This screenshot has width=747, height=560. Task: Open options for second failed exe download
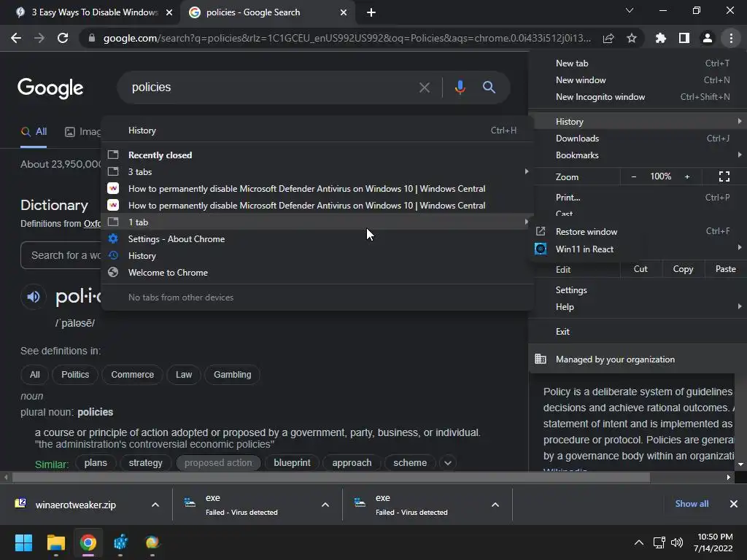(495, 505)
